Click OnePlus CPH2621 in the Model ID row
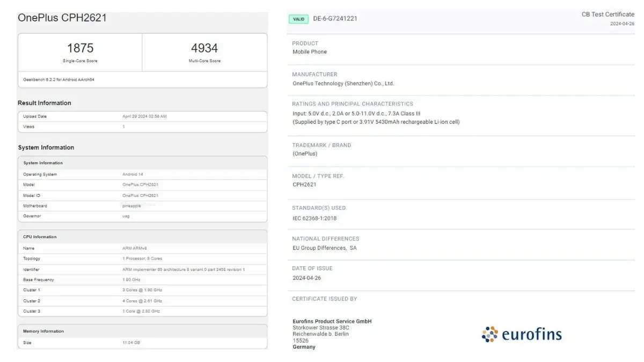Image resolution: width=644 pixels, height=362 pixels. pos(140,195)
